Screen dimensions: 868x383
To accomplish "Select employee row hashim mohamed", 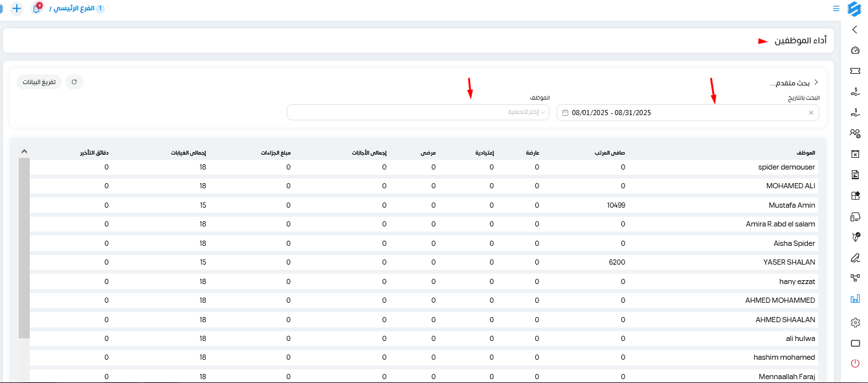I will click(423, 357).
